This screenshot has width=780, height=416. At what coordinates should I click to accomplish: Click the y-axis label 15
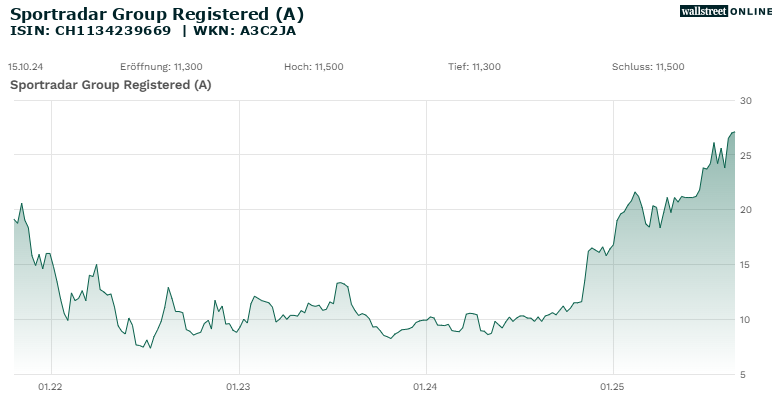point(746,265)
